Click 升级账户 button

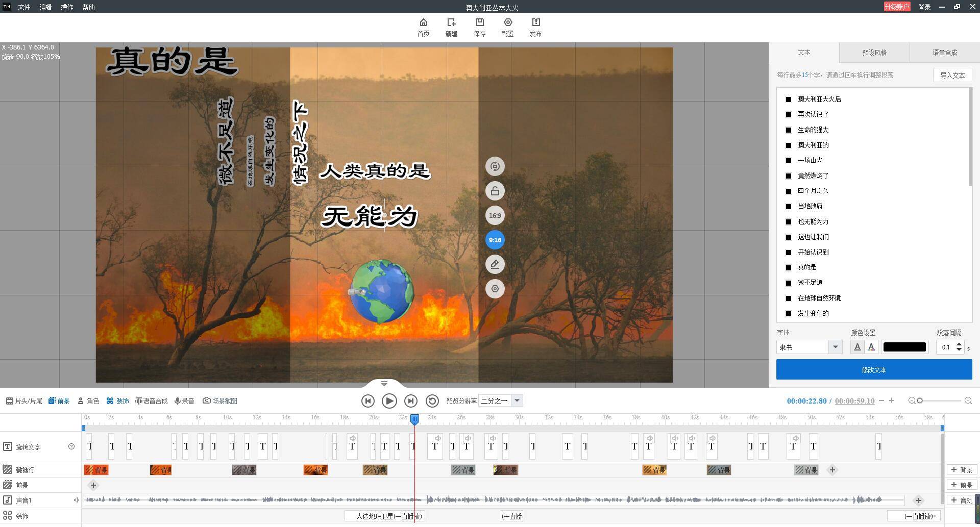(x=897, y=7)
